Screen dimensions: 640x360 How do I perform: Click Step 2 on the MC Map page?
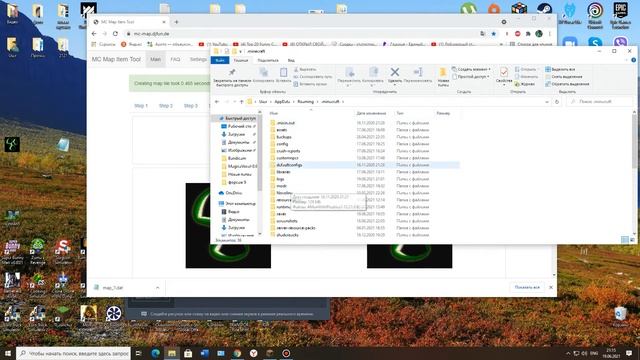166,106
